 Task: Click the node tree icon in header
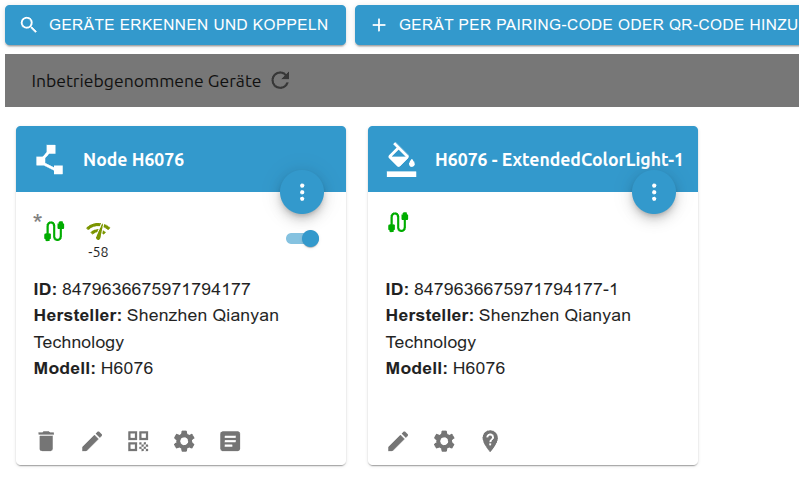click(49, 159)
